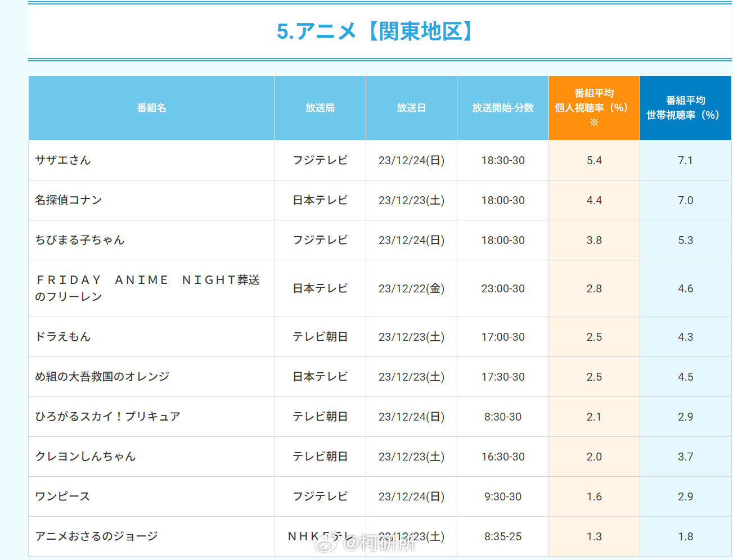Click 日本テレビ in the め組の大吾 row
The image size is (733, 560).
[x=320, y=377]
